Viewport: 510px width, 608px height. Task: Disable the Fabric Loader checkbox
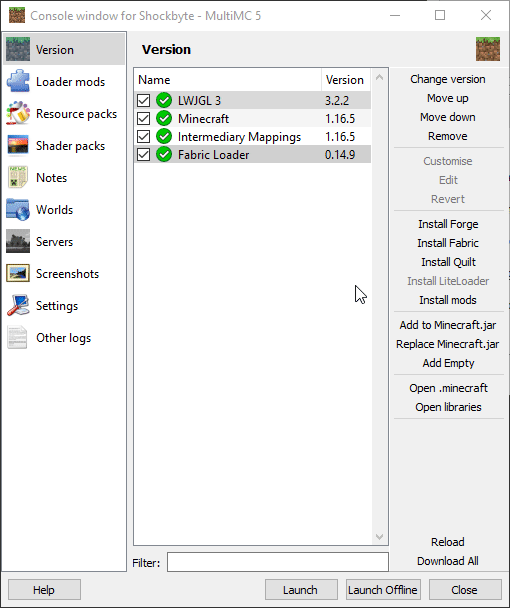(143, 154)
